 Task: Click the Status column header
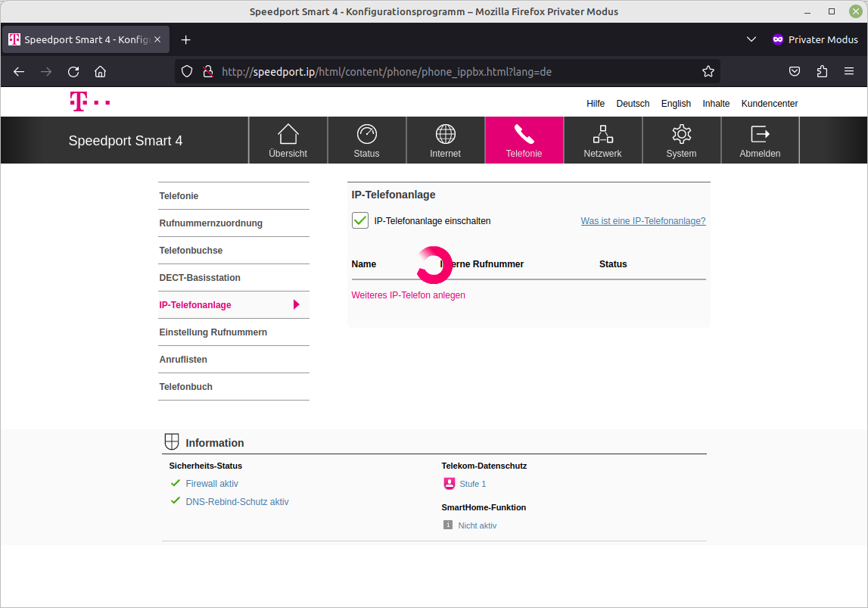(613, 264)
